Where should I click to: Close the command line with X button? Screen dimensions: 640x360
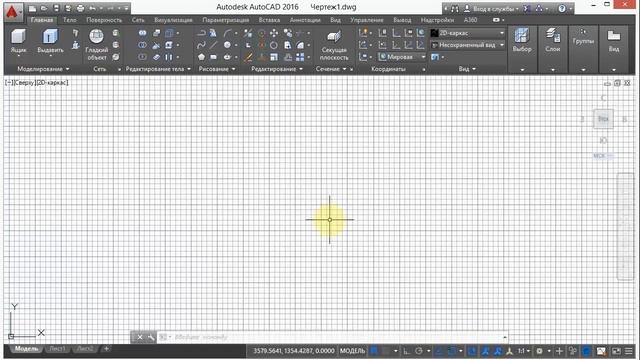pos(140,337)
